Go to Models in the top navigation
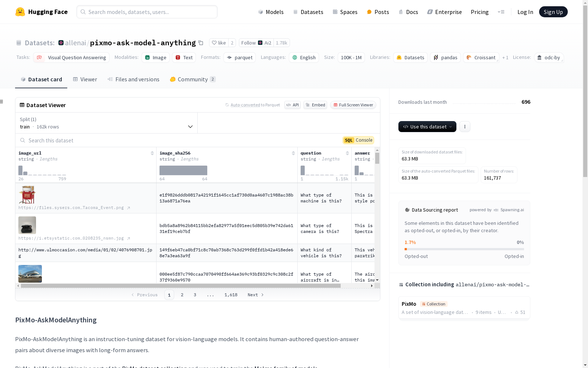588x368 pixels. pyautogui.click(x=271, y=12)
